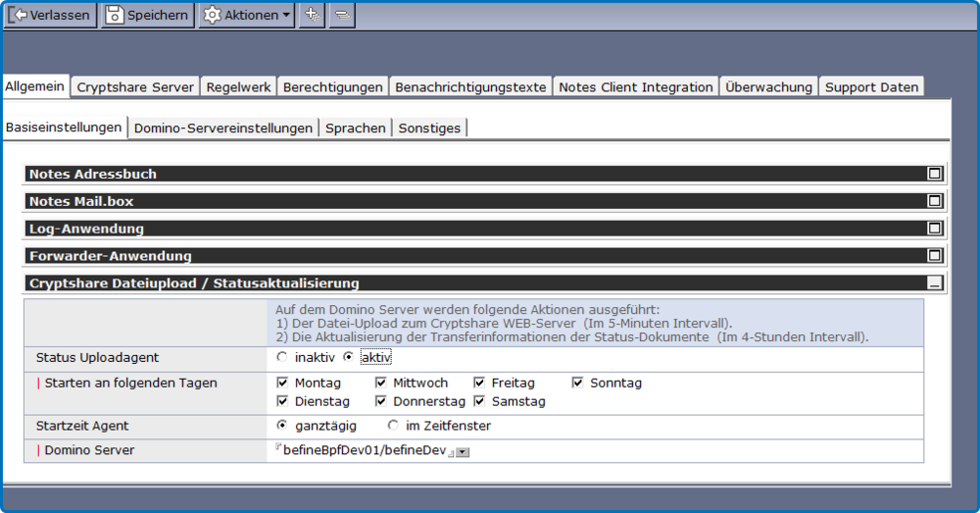Expand the Forwarder-Anwendung section
980x513 pixels.
935,256
